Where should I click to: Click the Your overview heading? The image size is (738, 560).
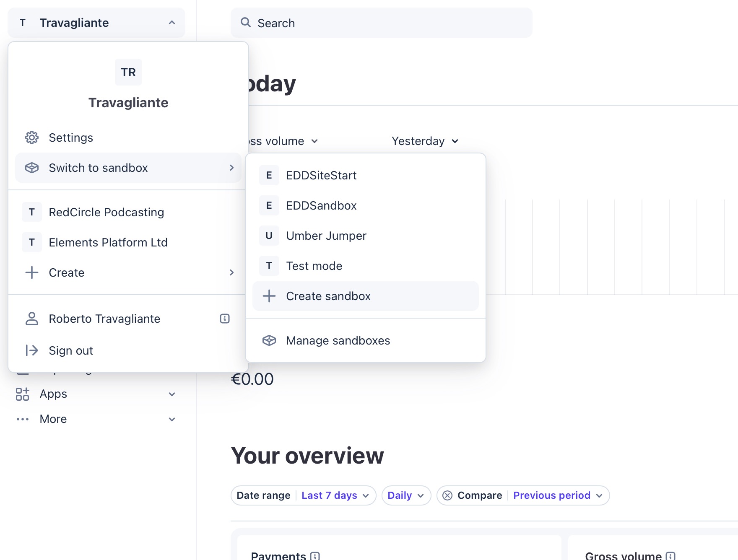(307, 456)
